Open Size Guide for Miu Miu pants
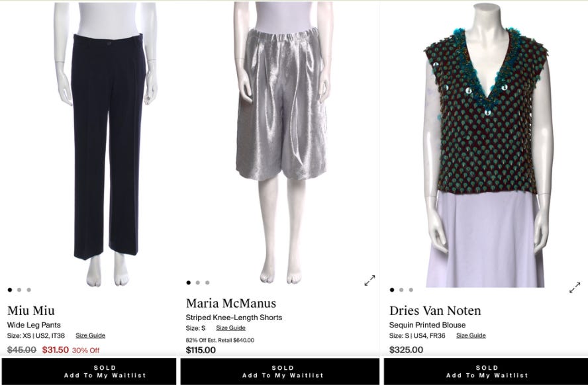The width and height of the screenshot is (588, 385). pos(90,335)
